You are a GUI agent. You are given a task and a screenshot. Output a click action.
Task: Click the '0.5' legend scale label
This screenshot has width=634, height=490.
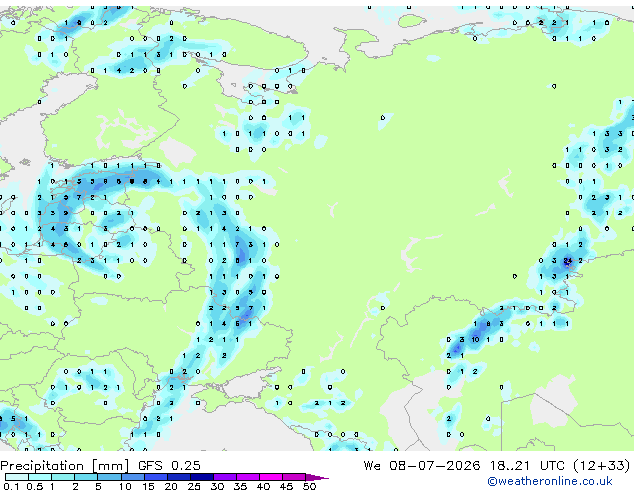pos(35,486)
